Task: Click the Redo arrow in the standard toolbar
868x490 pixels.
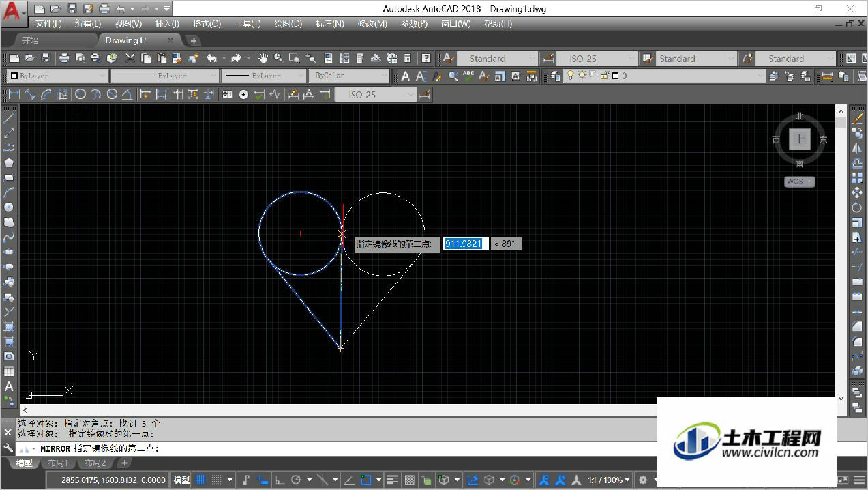Action: point(236,59)
